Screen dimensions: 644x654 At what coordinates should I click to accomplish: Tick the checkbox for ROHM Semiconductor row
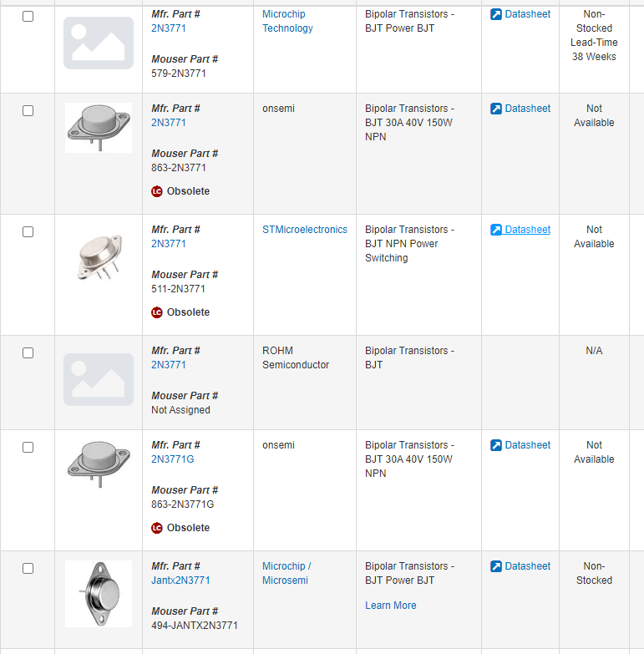tap(28, 352)
